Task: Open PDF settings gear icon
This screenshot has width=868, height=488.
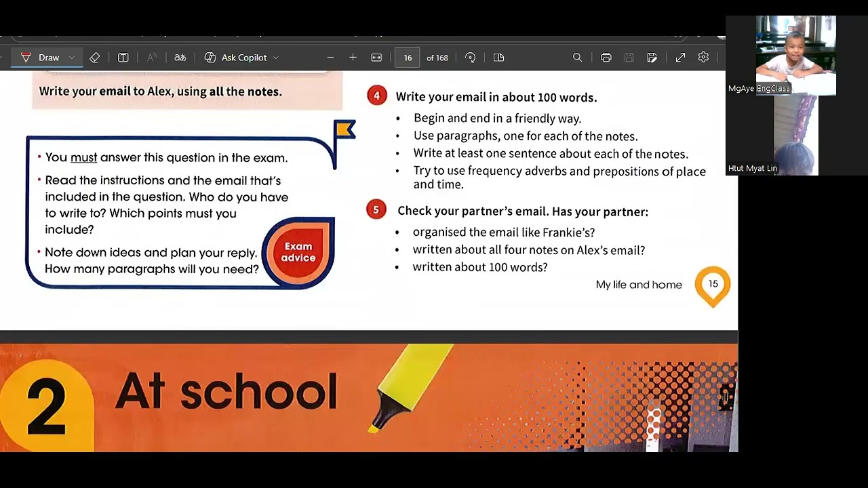Action: (704, 58)
